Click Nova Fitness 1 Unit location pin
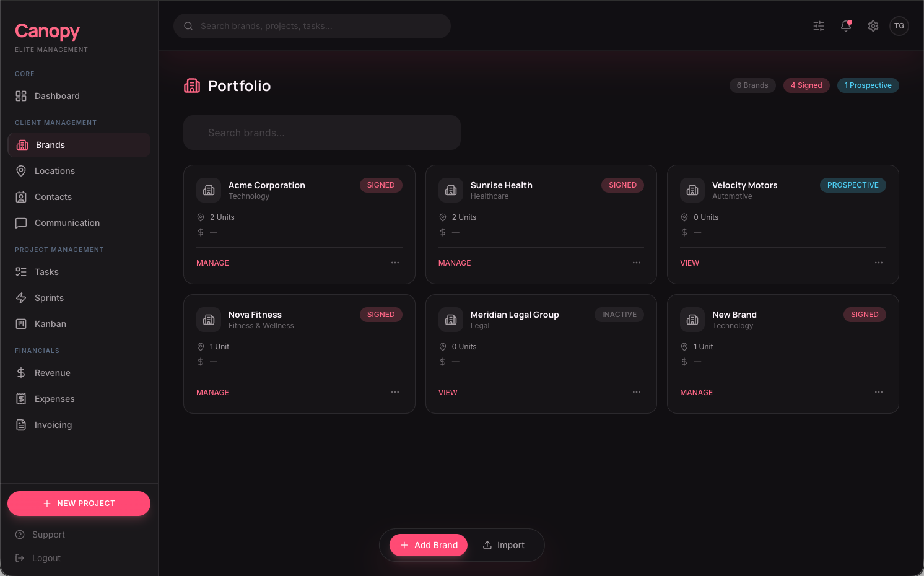 point(201,347)
